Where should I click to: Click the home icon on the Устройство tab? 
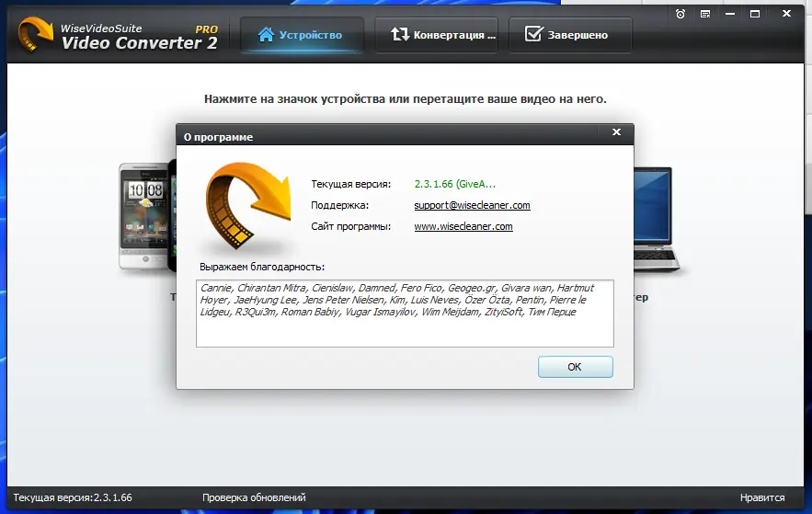coord(266,35)
